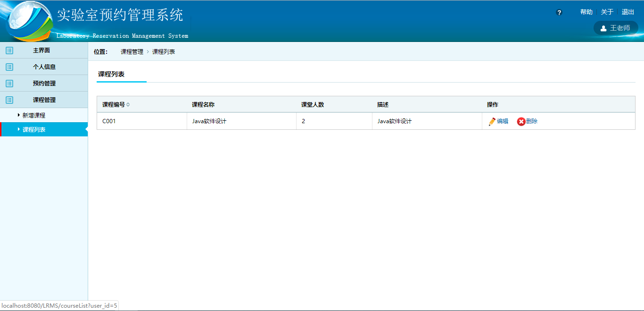Click 退出 to log out
Viewport: 644px width, 311px height.
coord(628,12)
